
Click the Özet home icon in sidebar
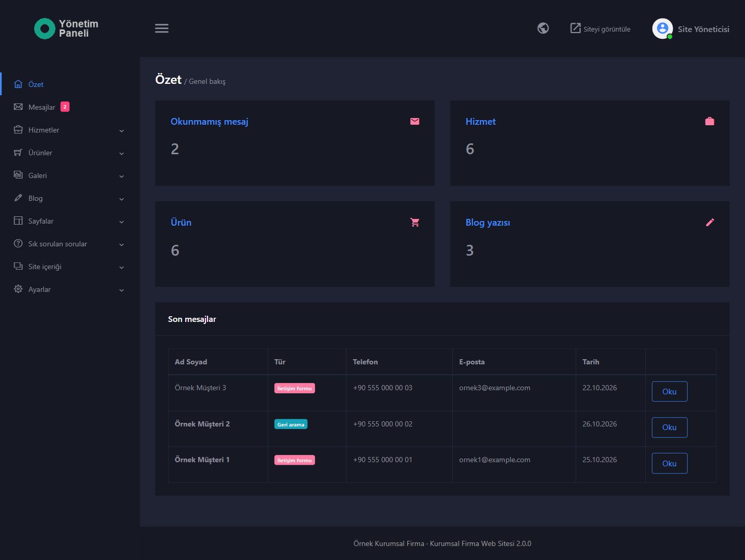point(18,84)
